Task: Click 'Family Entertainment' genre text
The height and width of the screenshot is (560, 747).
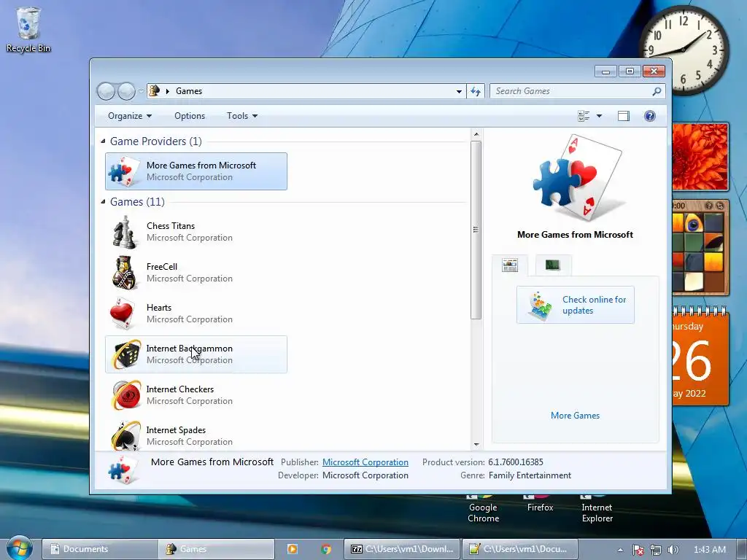Action: [530, 475]
